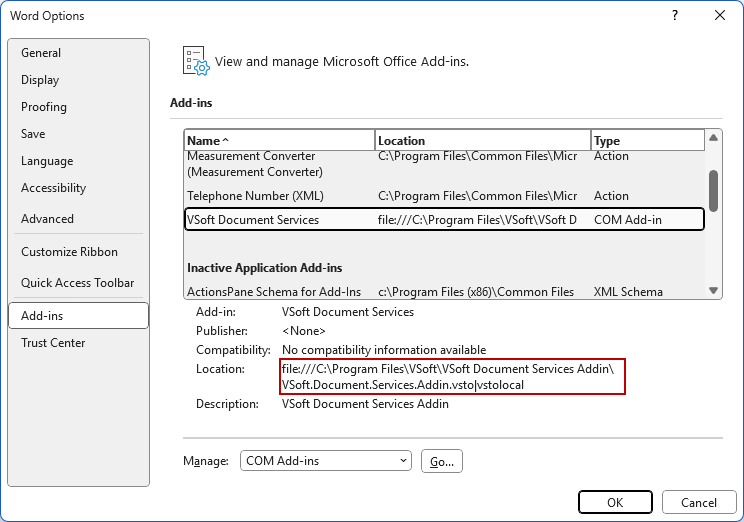744x522 pixels.
Task: Select the Add-ins category
Action: click(x=78, y=316)
